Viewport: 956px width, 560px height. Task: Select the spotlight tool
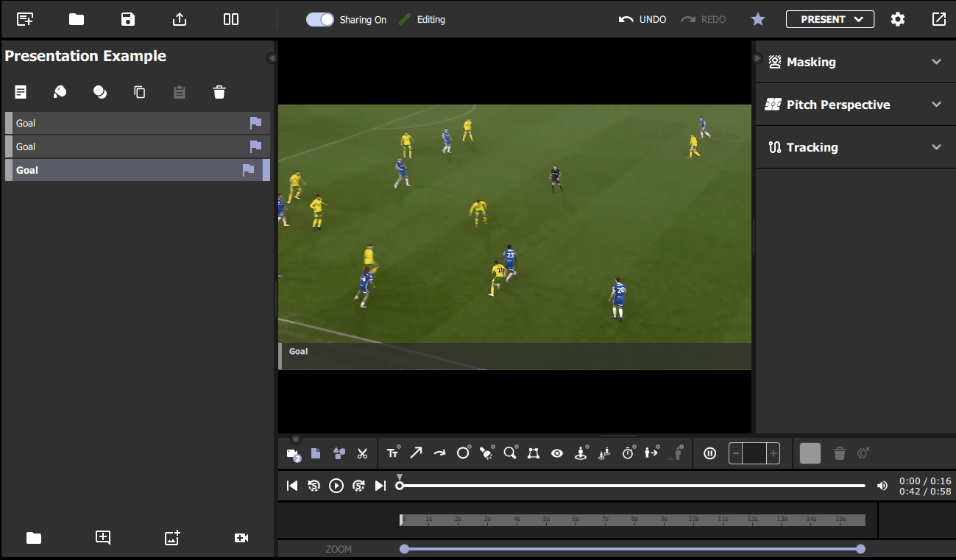[487, 453]
